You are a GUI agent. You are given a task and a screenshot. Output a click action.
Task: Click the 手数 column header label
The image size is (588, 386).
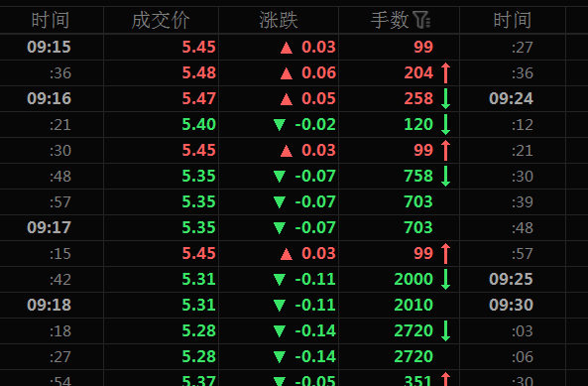point(390,20)
